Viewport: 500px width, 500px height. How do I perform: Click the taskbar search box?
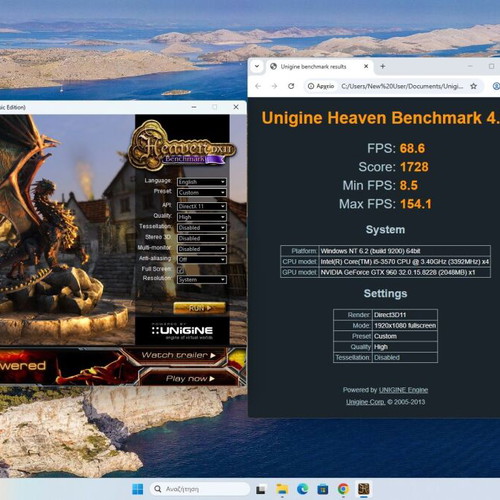200,489
